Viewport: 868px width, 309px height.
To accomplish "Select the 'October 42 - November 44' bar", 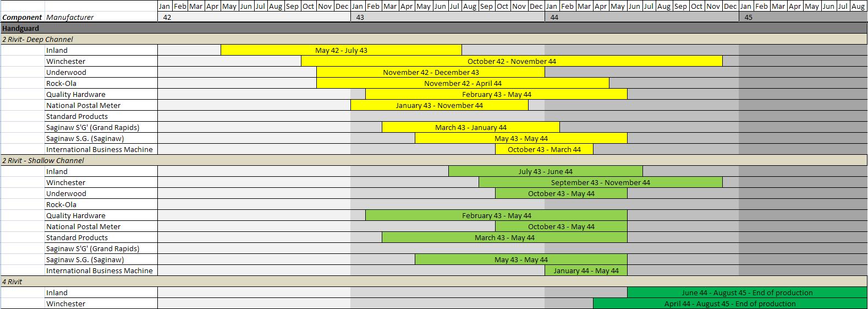I will [512, 61].
